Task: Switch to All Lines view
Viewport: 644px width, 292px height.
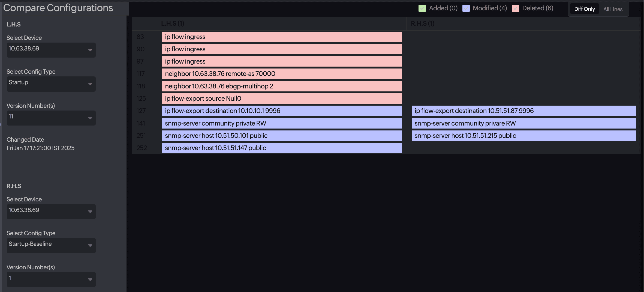Action: pyautogui.click(x=612, y=9)
